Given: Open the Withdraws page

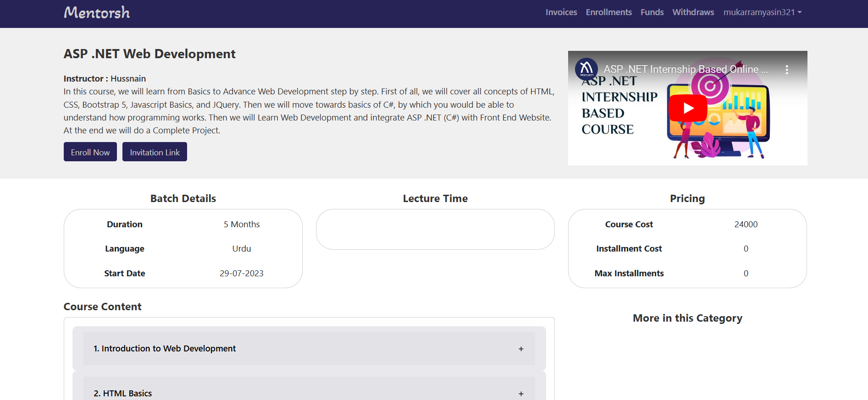Looking at the screenshot, I should [x=693, y=12].
